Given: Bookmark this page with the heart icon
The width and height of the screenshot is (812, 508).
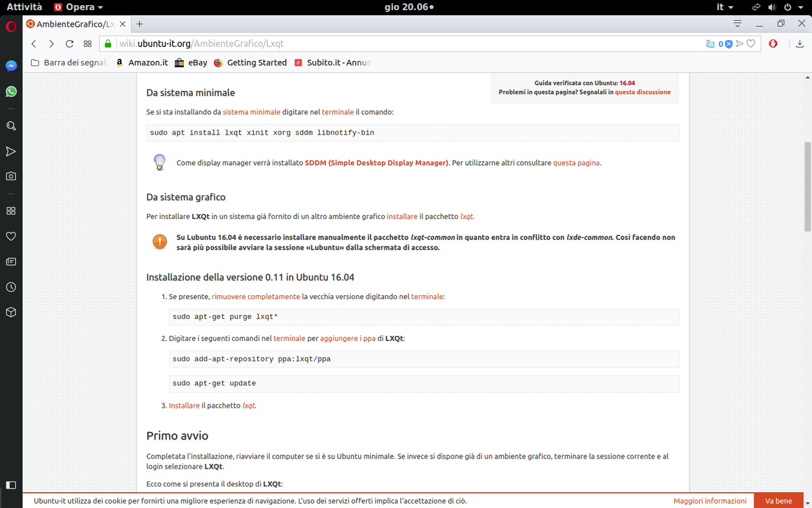Looking at the screenshot, I should pyautogui.click(x=751, y=44).
